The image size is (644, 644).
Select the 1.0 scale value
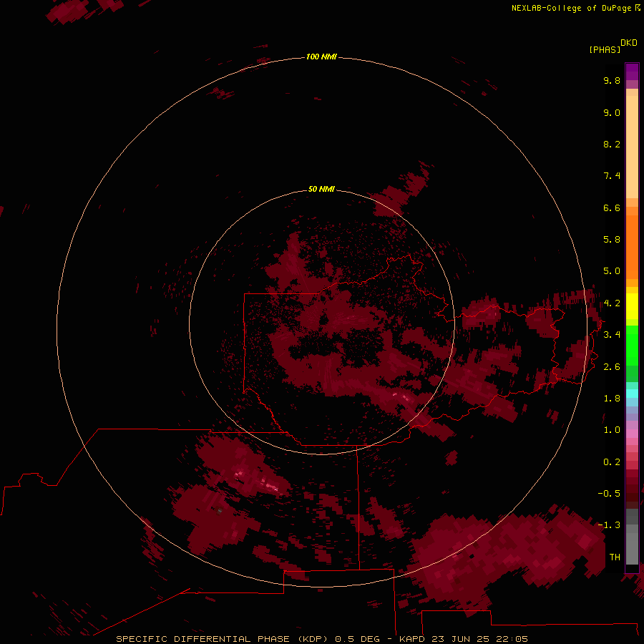point(612,430)
